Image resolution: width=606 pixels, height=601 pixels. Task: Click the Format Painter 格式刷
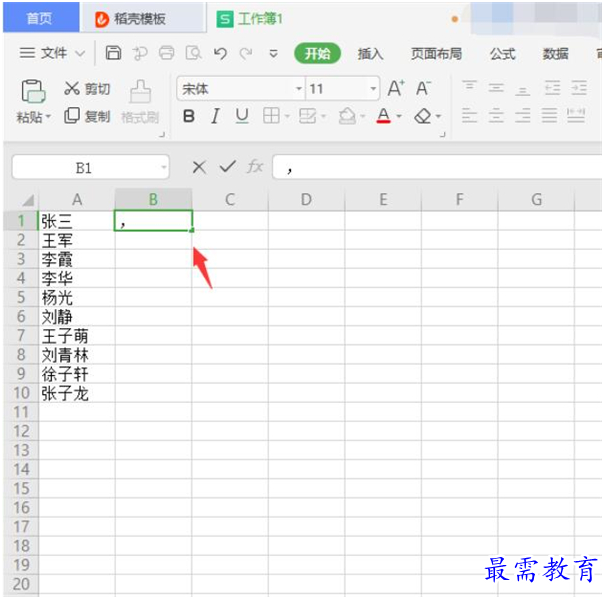point(140,102)
